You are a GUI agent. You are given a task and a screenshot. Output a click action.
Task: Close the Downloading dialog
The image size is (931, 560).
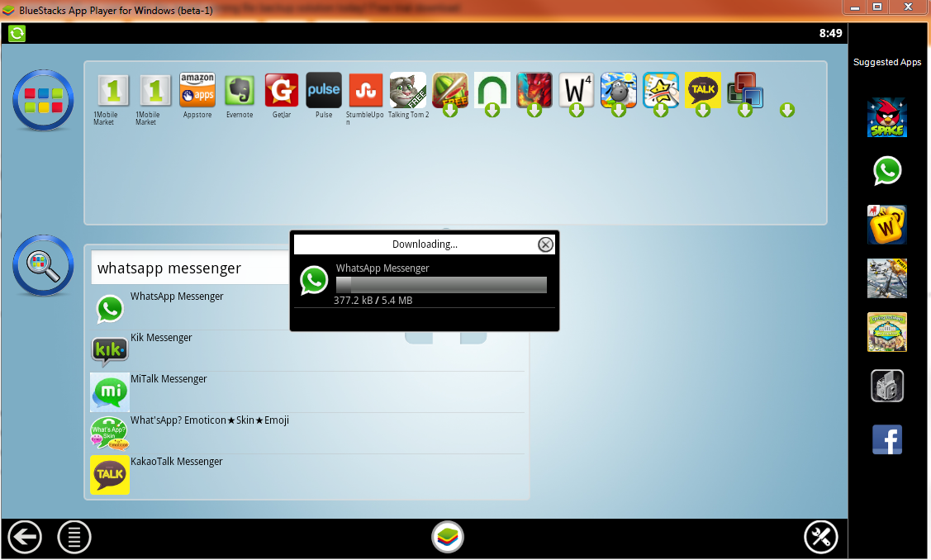(x=545, y=244)
